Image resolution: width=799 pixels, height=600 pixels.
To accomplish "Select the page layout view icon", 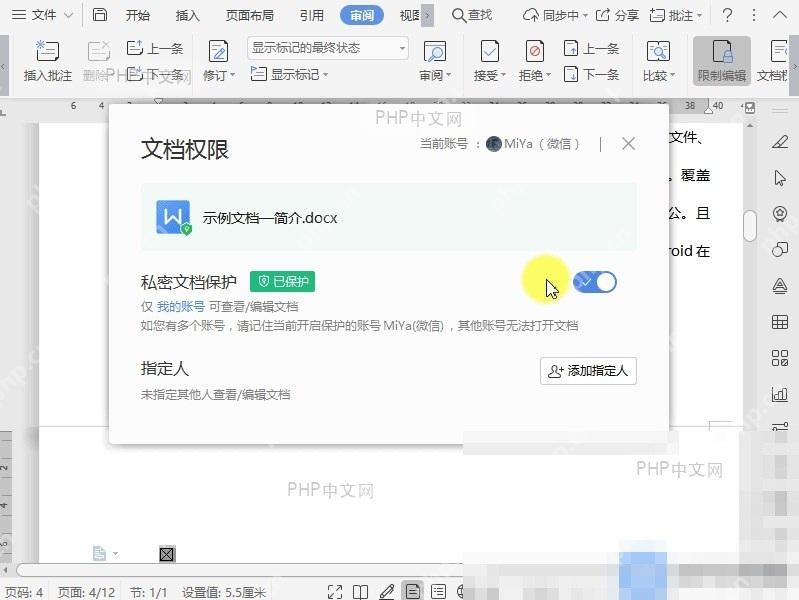I will [412, 591].
